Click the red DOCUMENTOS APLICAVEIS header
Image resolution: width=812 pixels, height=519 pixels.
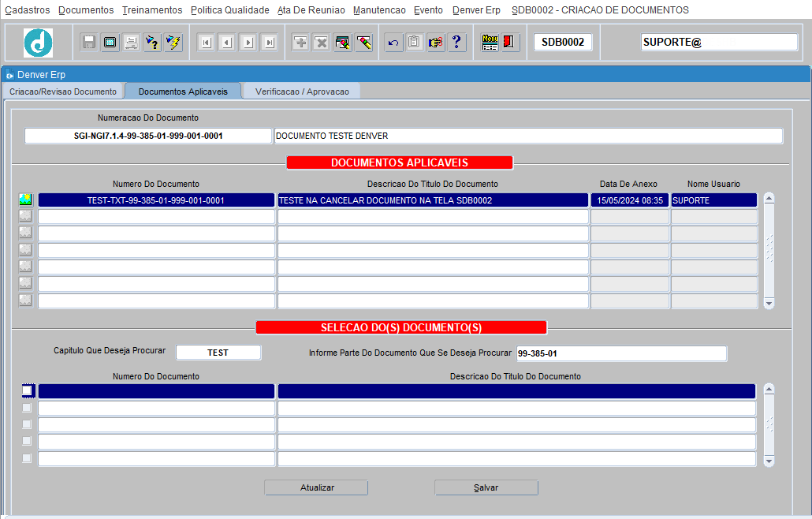(x=400, y=162)
